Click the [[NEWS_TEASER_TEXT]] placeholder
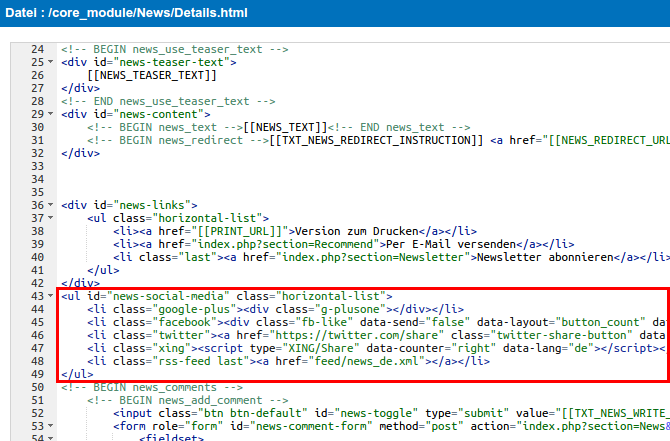Screen dimensions: 670x441 pyautogui.click(x=152, y=75)
